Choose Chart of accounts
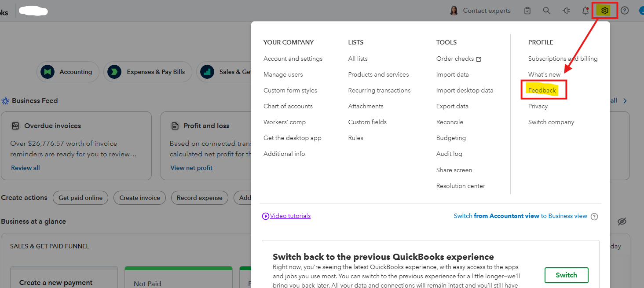The image size is (644, 288). (288, 106)
